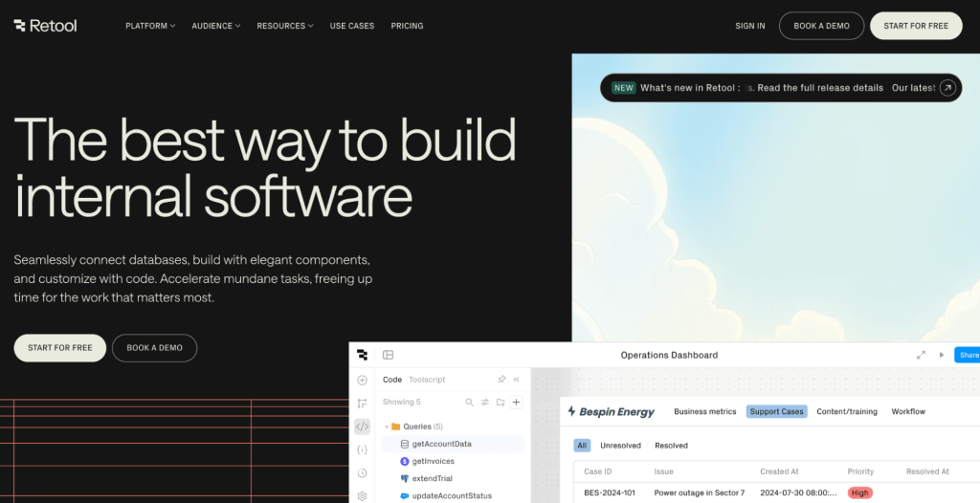
Task: Toggle the sidebar panel layout icon
Action: click(x=389, y=355)
